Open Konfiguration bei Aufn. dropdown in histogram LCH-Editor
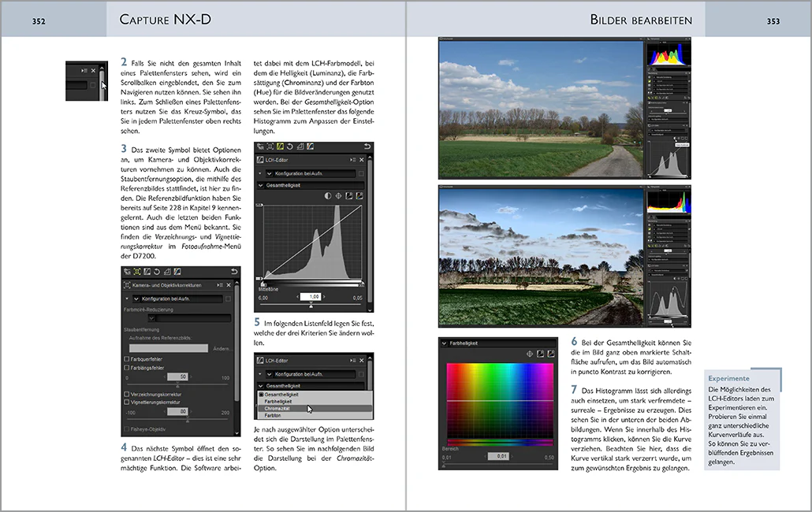The height and width of the screenshot is (512, 812). (x=311, y=174)
